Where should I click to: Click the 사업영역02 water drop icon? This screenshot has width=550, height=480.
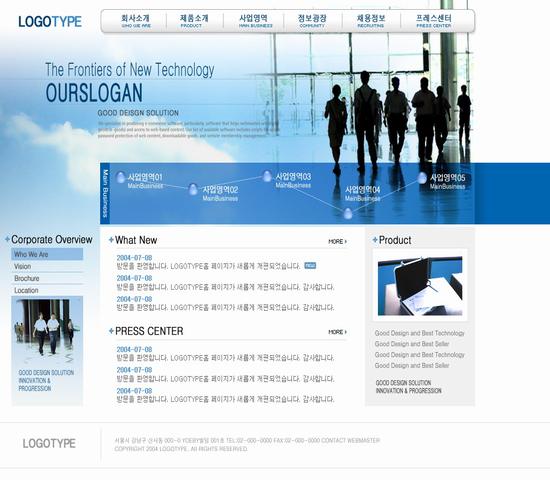193,189
